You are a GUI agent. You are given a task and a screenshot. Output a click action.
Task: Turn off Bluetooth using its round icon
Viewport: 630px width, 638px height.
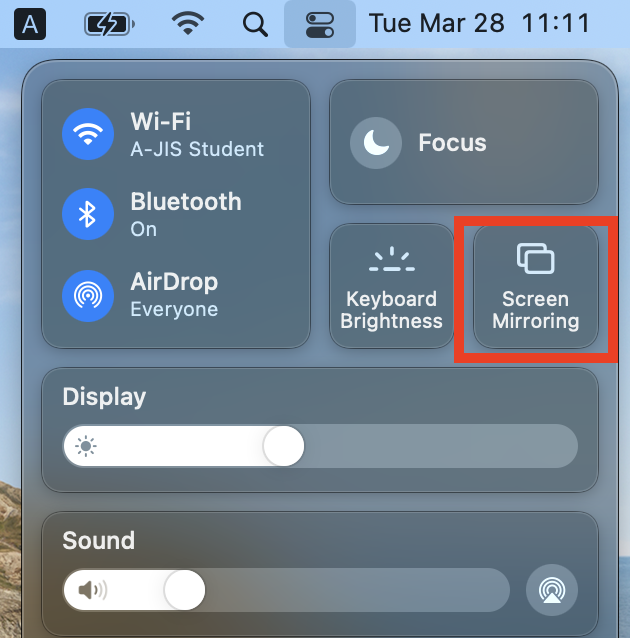click(88, 214)
